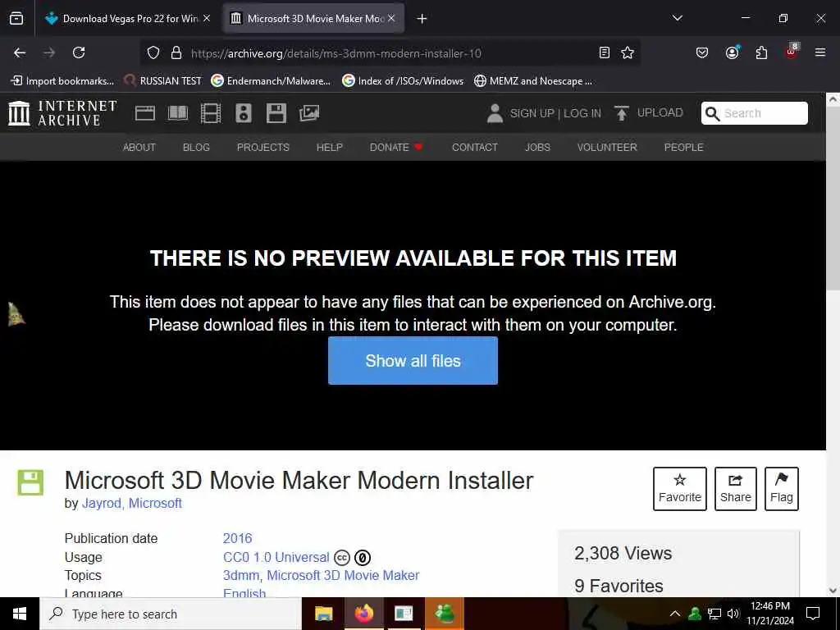This screenshot has height=630, width=840.
Task: Open Internet Archive web (Wayback) icon
Action: [145, 113]
